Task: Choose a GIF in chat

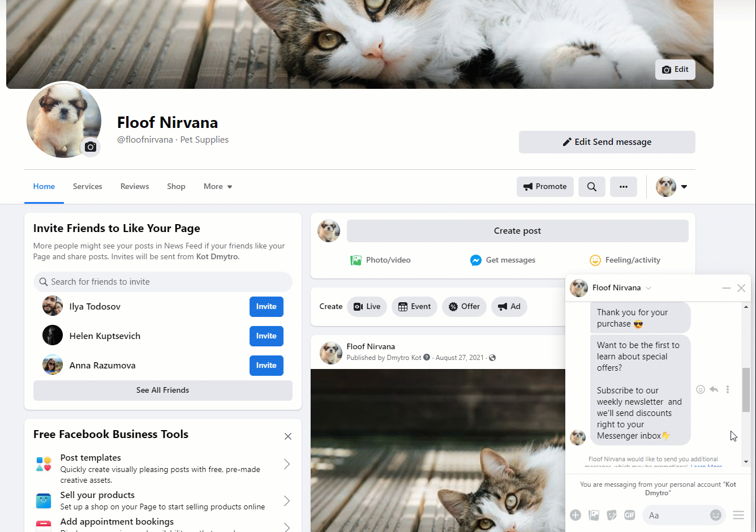Action: (x=630, y=515)
